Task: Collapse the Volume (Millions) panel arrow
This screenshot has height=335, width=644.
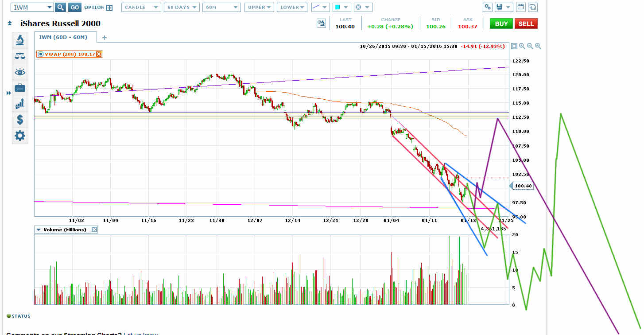Action: point(39,230)
